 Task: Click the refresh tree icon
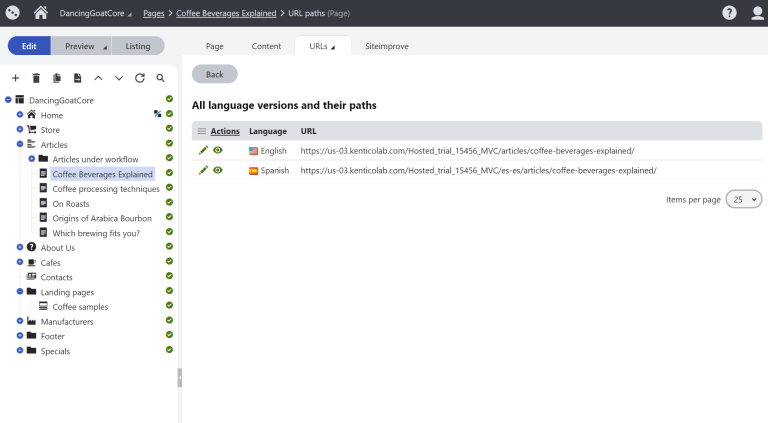140,78
